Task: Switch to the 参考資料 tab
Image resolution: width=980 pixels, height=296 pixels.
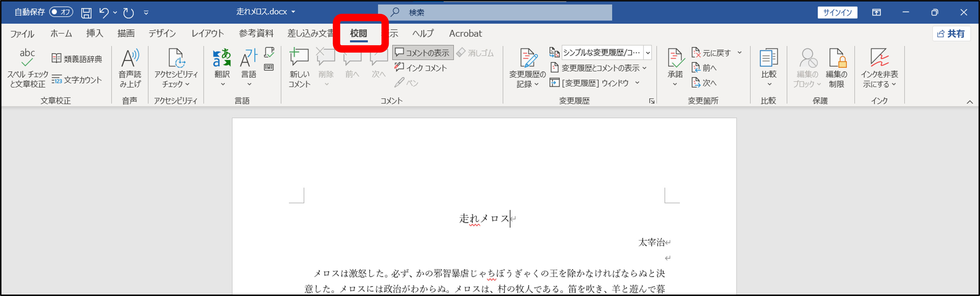Action: pyautogui.click(x=256, y=33)
